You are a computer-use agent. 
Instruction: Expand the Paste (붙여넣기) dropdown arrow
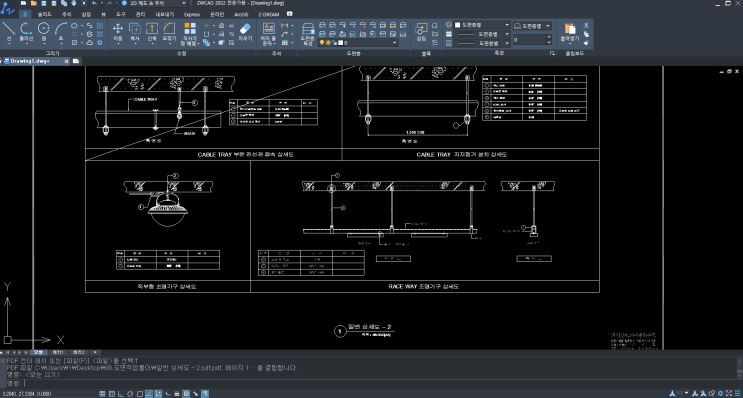point(570,44)
